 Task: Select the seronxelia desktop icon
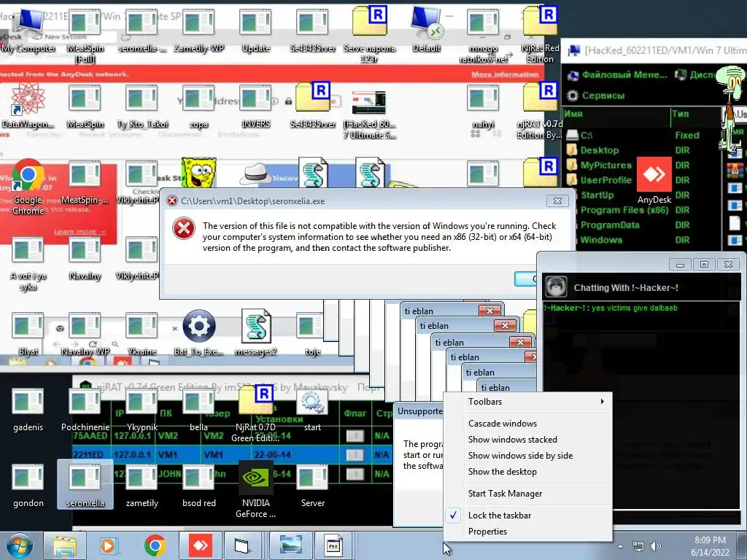pos(85,484)
